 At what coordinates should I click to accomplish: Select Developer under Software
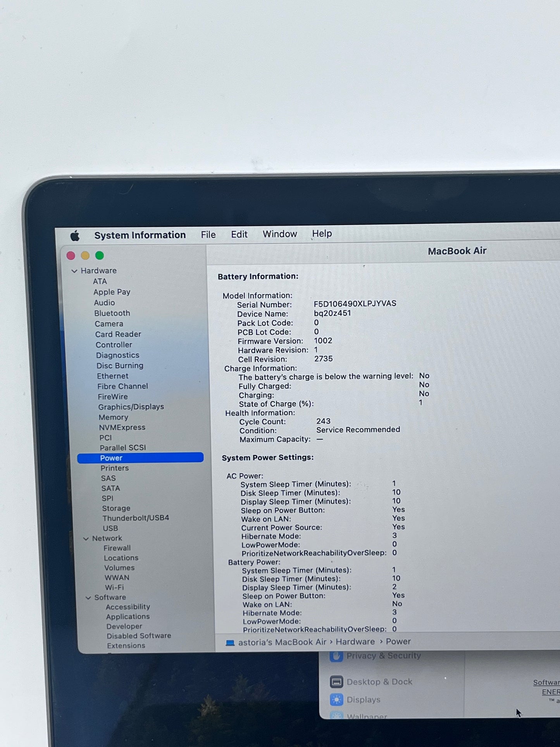pos(124,626)
